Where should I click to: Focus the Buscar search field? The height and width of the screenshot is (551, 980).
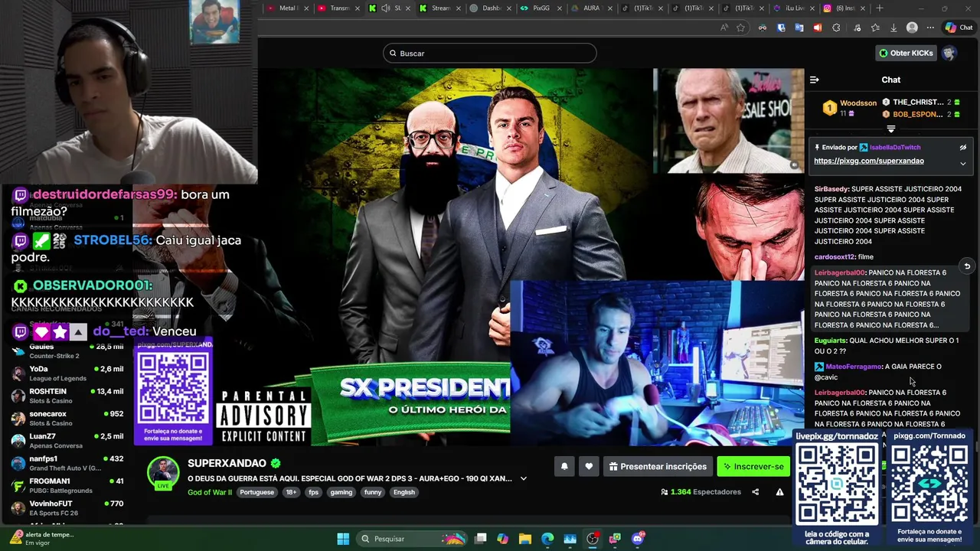490,53
